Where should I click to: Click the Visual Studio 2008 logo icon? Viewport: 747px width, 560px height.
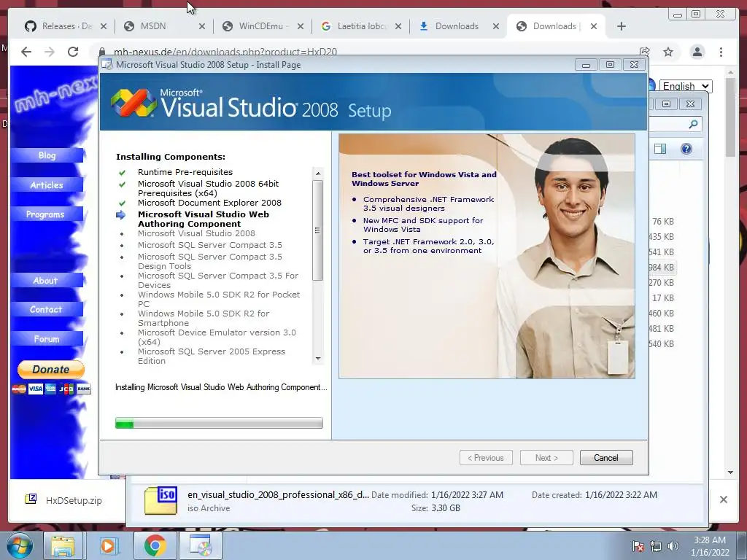coord(133,104)
